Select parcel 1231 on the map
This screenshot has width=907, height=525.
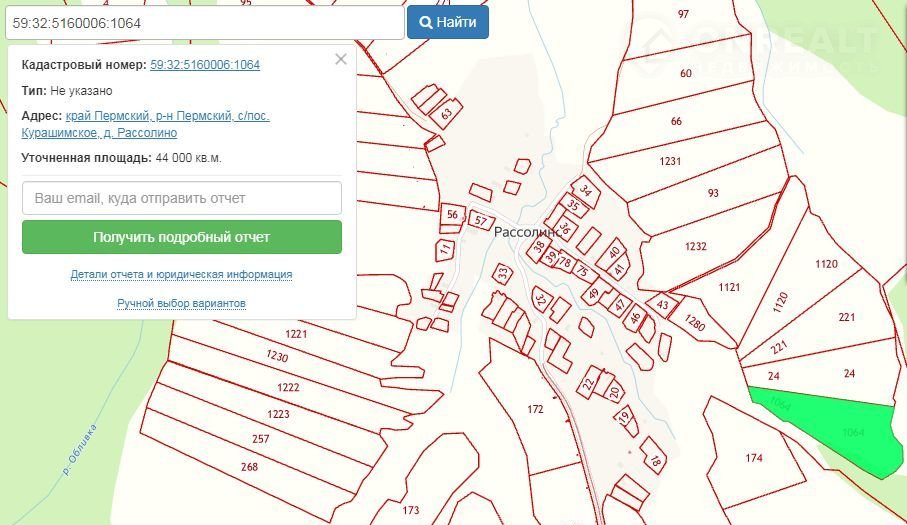coord(670,161)
